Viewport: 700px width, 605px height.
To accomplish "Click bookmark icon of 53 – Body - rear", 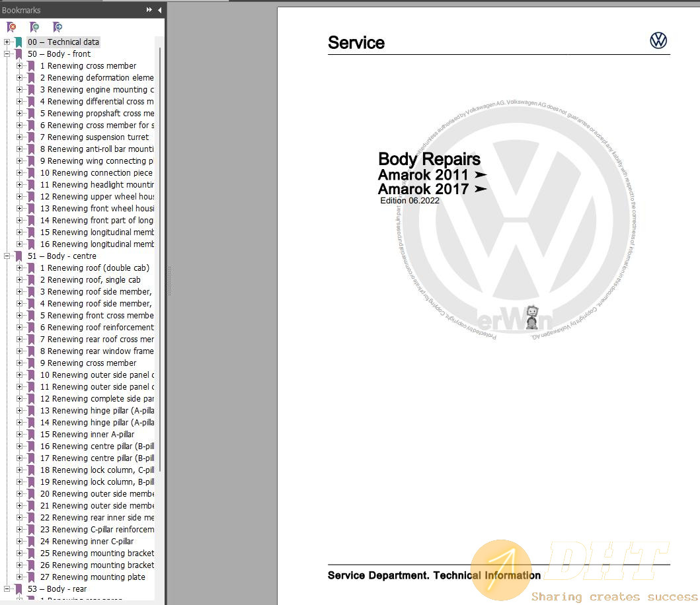I will tap(19, 589).
